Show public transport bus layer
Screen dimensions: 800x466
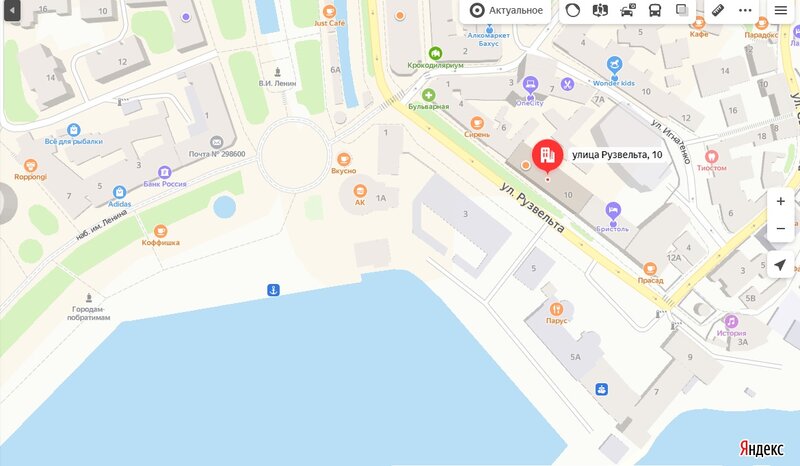click(x=655, y=11)
